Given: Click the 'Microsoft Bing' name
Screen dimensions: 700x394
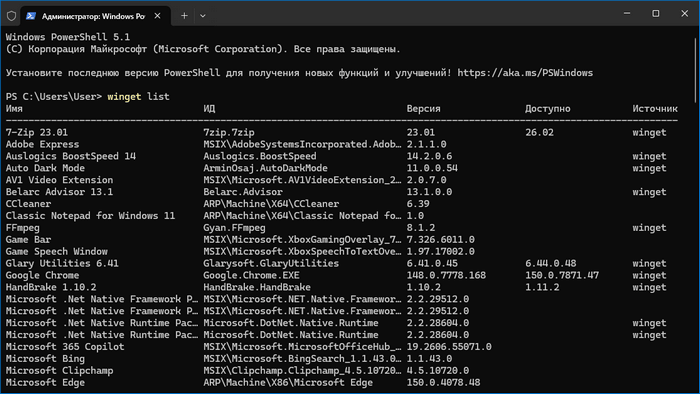Looking at the screenshot, I should pyautogui.click(x=45, y=358).
